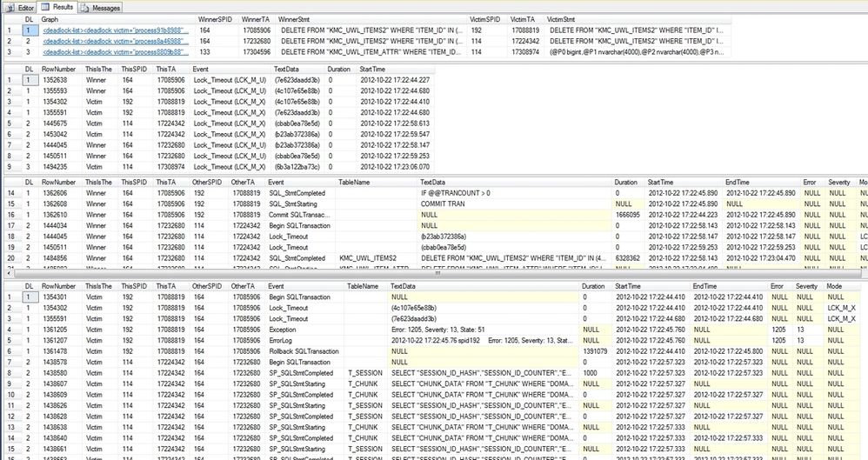Screen dimensions: 868x460
Task: Select Duration cell 6328362
Action: pos(629,258)
